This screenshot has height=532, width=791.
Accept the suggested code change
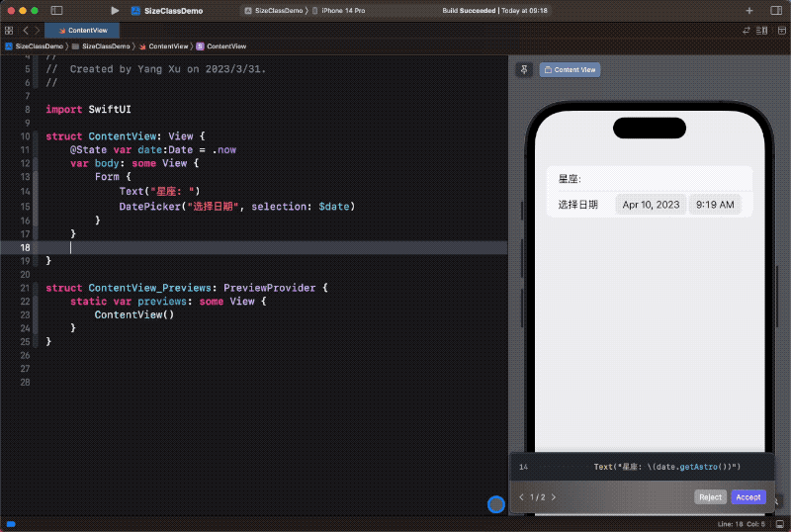pos(748,497)
